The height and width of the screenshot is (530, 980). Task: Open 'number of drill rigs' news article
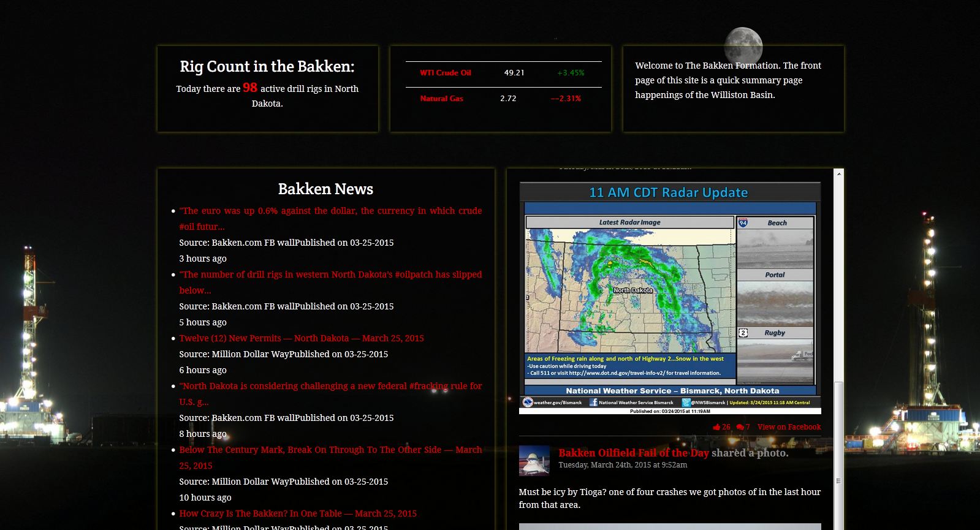330,282
